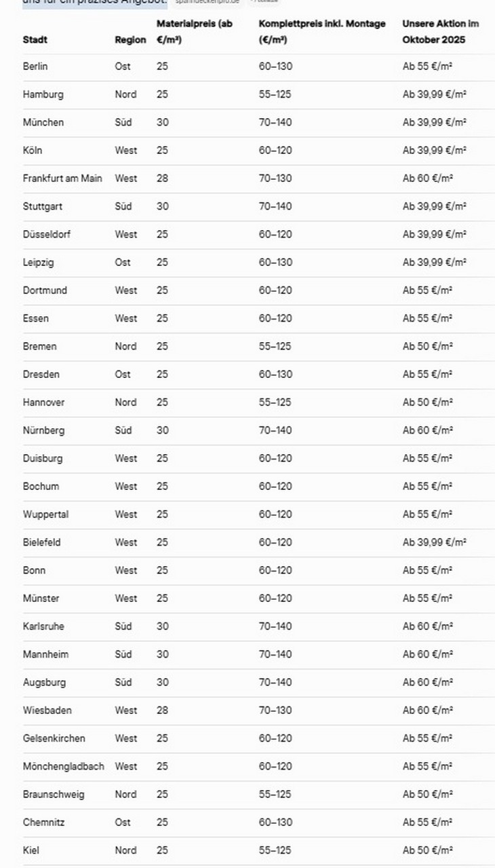Click Leipzig's Ab 39,99 €/m² offer
Screen dimensions: 495x868
[434, 262]
